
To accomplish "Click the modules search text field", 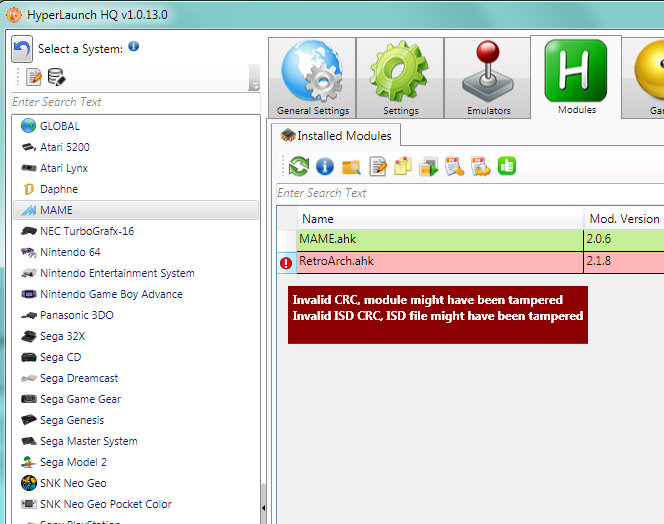I will 470,193.
